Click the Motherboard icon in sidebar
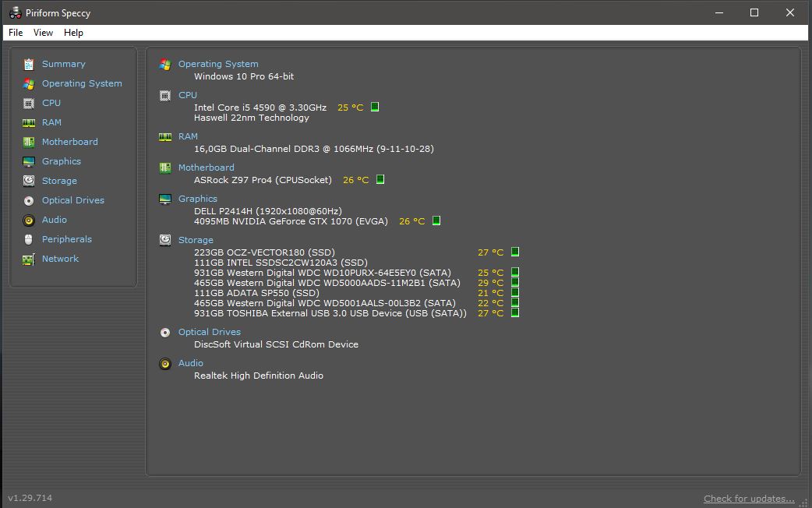Image resolution: width=812 pixels, height=508 pixels. [29, 142]
